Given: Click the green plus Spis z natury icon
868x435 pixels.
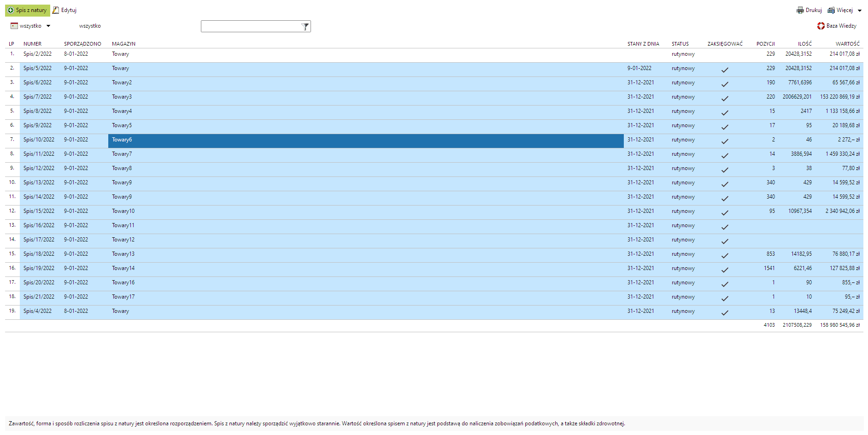Looking at the screenshot, I should (x=11, y=10).
